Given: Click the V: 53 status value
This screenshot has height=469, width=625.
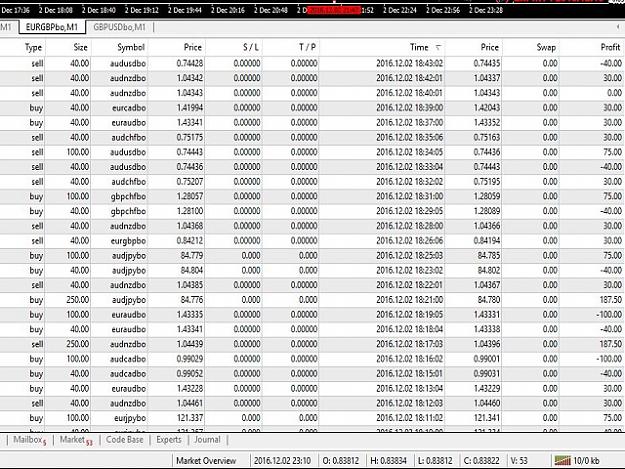Looking at the screenshot, I should click(x=519, y=461).
